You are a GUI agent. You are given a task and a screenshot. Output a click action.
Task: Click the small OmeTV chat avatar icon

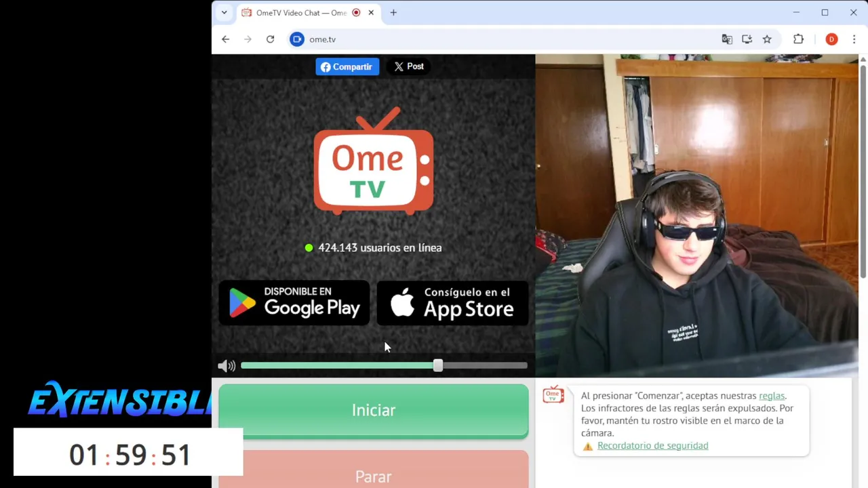(553, 394)
